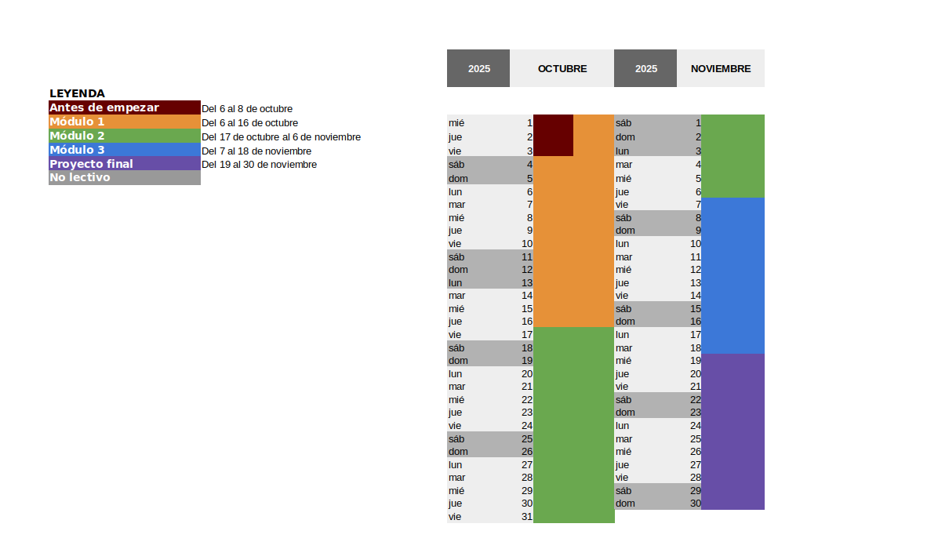Click November row 'lun 24'
The width and height of the screenshot is (938, 560).
click(657, 425)
